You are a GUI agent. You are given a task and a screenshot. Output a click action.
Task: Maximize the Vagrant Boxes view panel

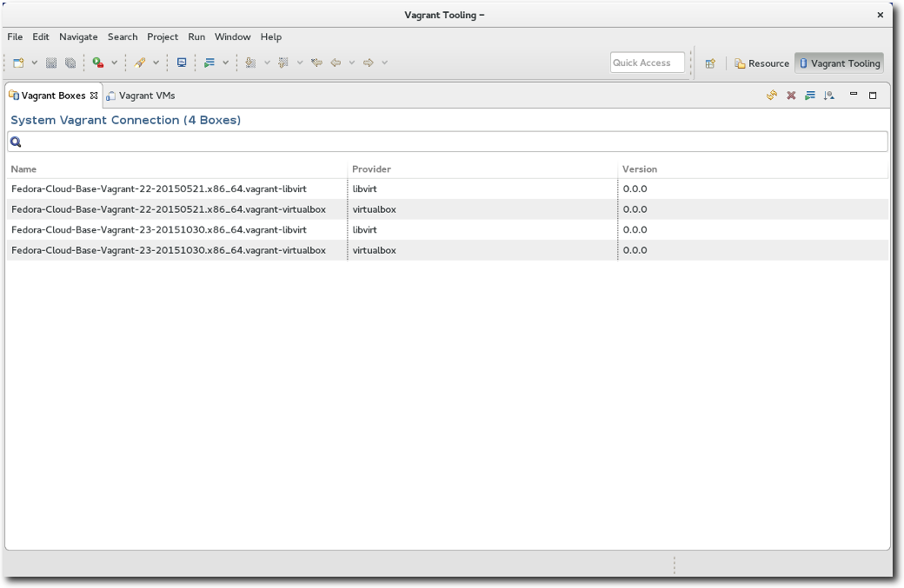click(873, 96)
